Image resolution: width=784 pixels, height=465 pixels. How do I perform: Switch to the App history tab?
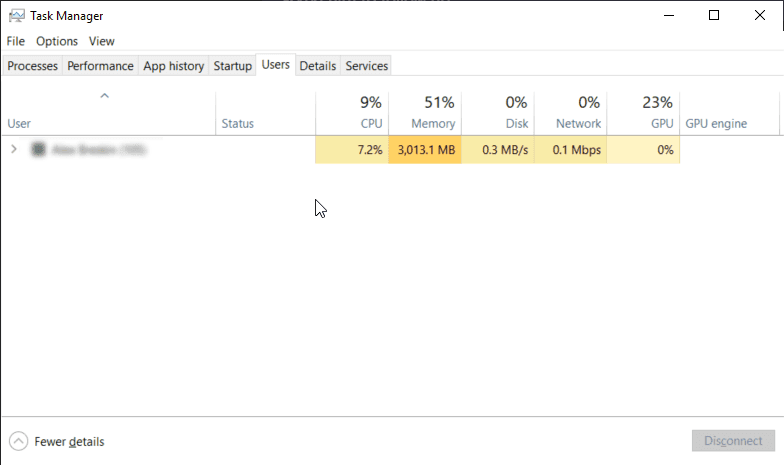coord(173,66)
